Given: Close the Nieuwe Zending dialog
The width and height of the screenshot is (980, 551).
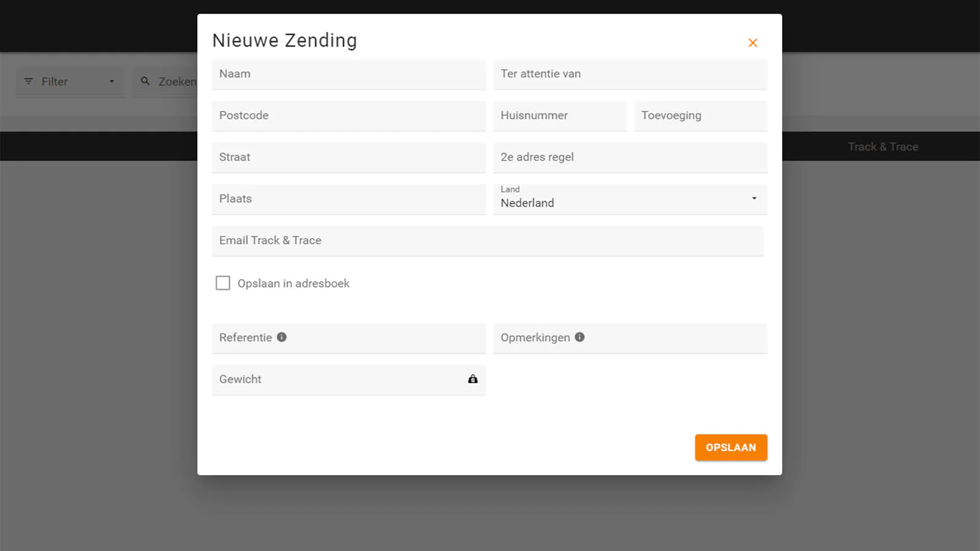Looking at the screenshot, I should point(753,43).
